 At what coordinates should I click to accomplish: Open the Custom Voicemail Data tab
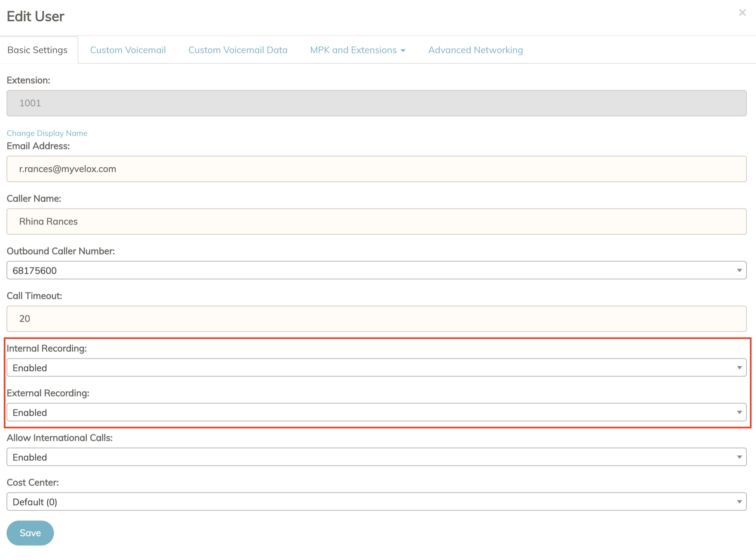(238, 50)
